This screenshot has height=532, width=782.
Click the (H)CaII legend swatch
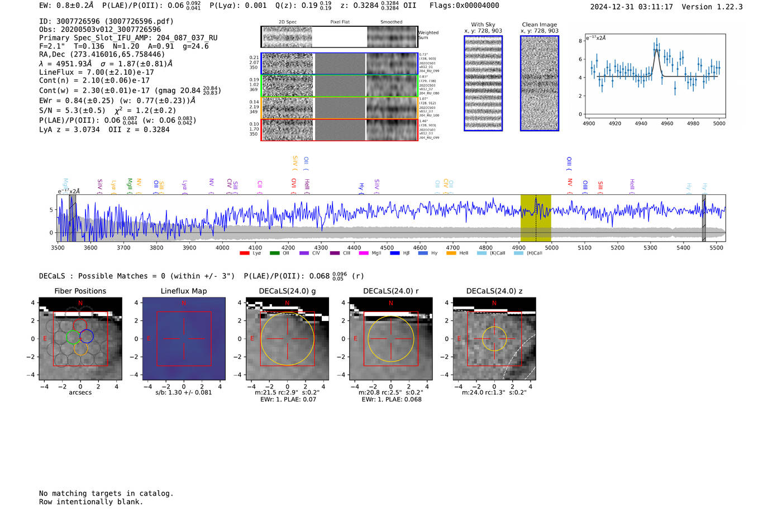click(x=518, y=253)
